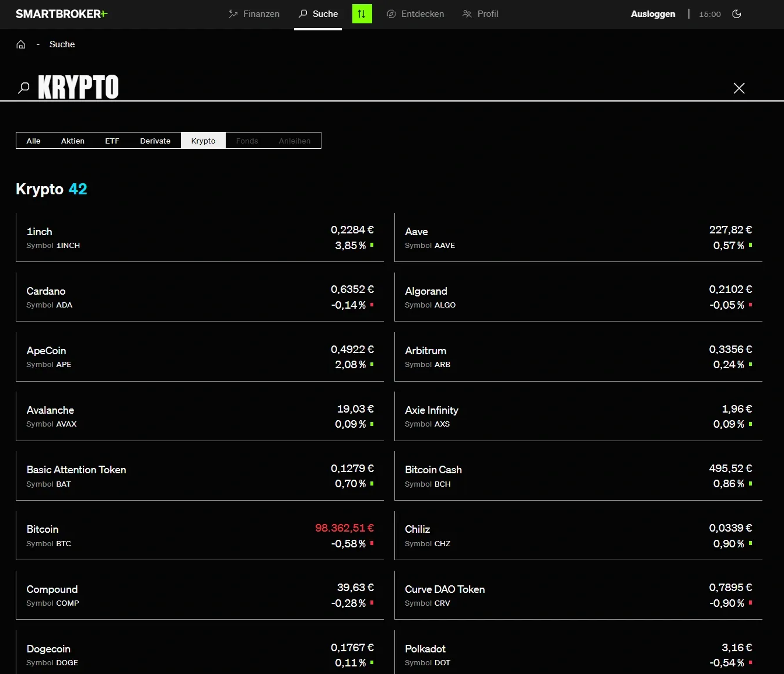Image resolution: width=784 pixels, height=674 pixels.
Task: Click the Fonds filter tab
Action: [247, 141]
